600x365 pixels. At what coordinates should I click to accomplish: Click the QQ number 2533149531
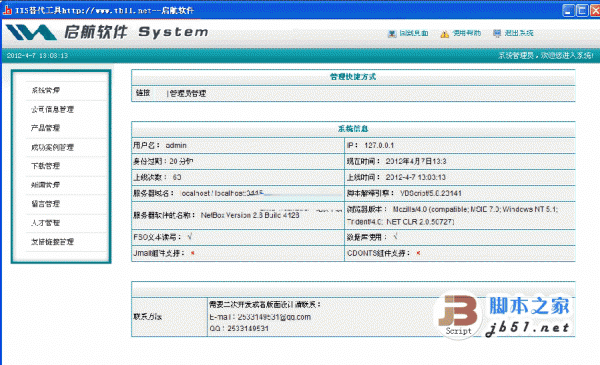tap(248, 329)
